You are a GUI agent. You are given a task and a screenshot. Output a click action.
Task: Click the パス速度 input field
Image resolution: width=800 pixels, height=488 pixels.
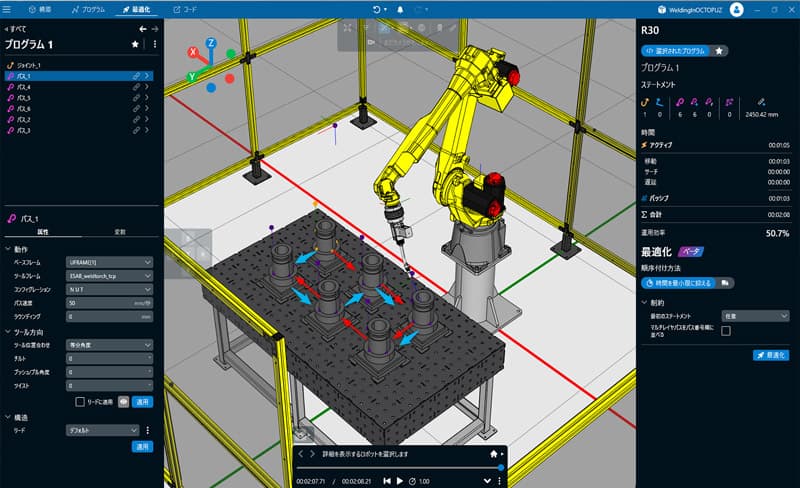(109, 303)
